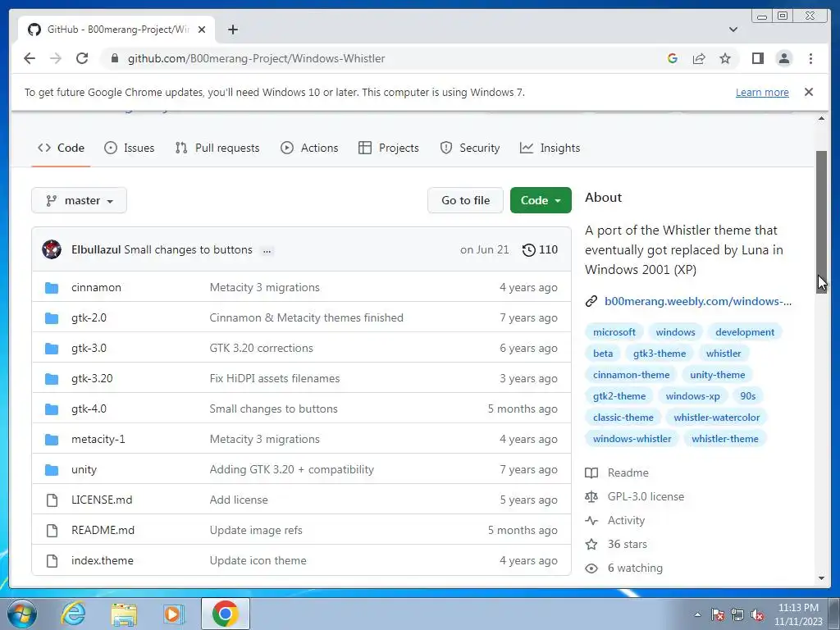Image resolution: width=840 pixels, height=630 pixels.
Task: Open the Elbullazul author link
Action: click(96, 249)
